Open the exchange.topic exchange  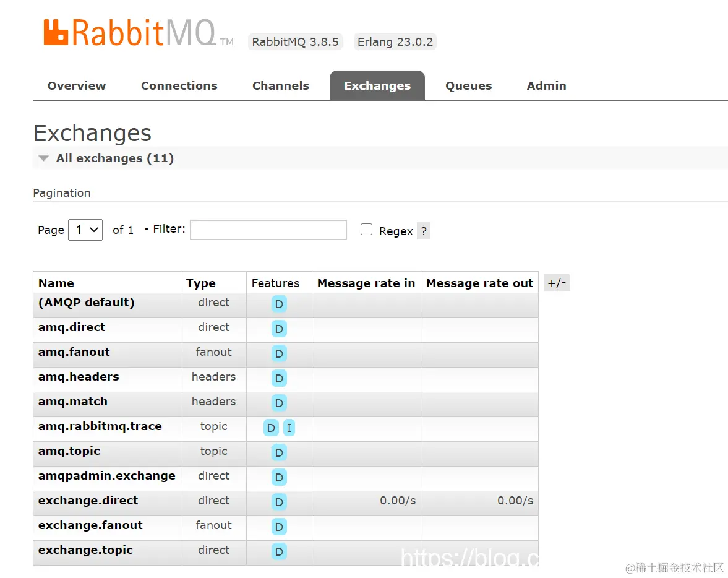(85, 550)
